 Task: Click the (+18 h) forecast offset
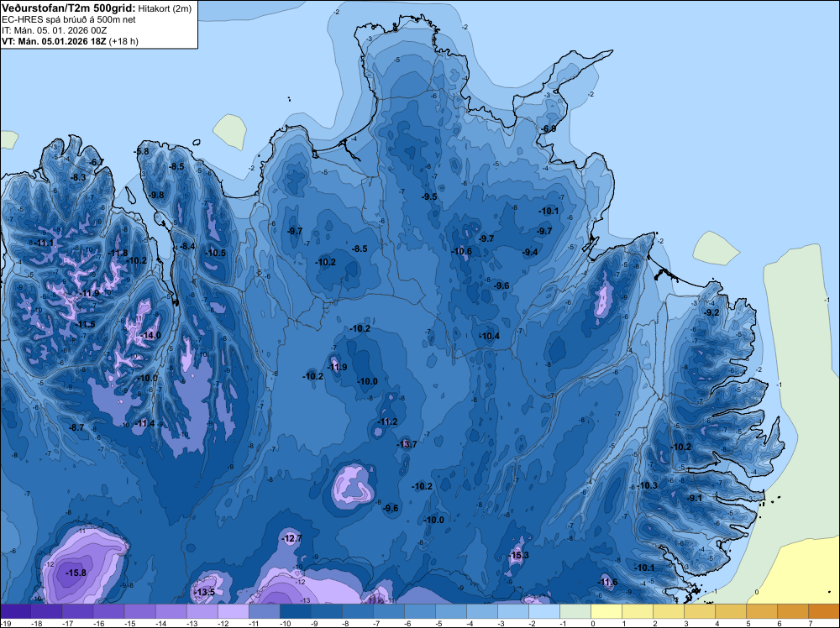click(x=123, y=41)
